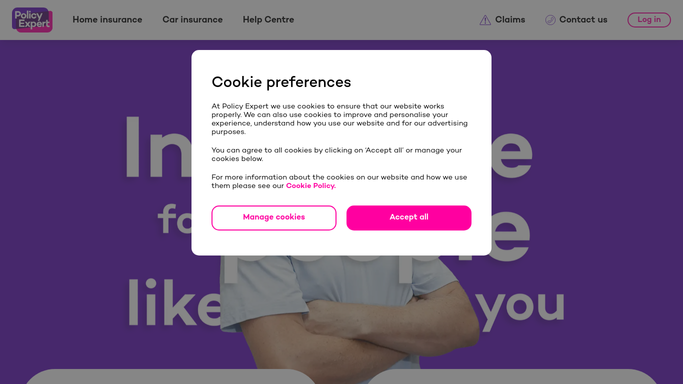Open the Cookie Policy link
Screen dimensions: 683x384
pos(311,186)
